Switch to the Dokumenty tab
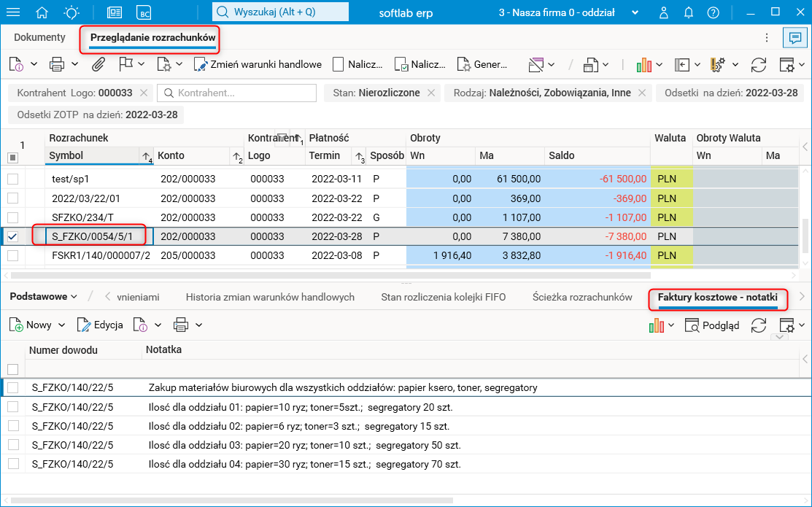Screen dimensions: 812x507 (x=39, y=37)
